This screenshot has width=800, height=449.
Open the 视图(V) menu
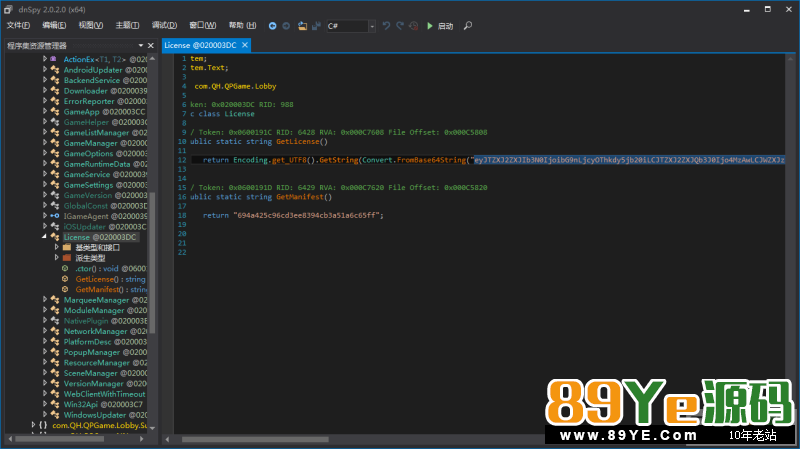coord(91,26)
